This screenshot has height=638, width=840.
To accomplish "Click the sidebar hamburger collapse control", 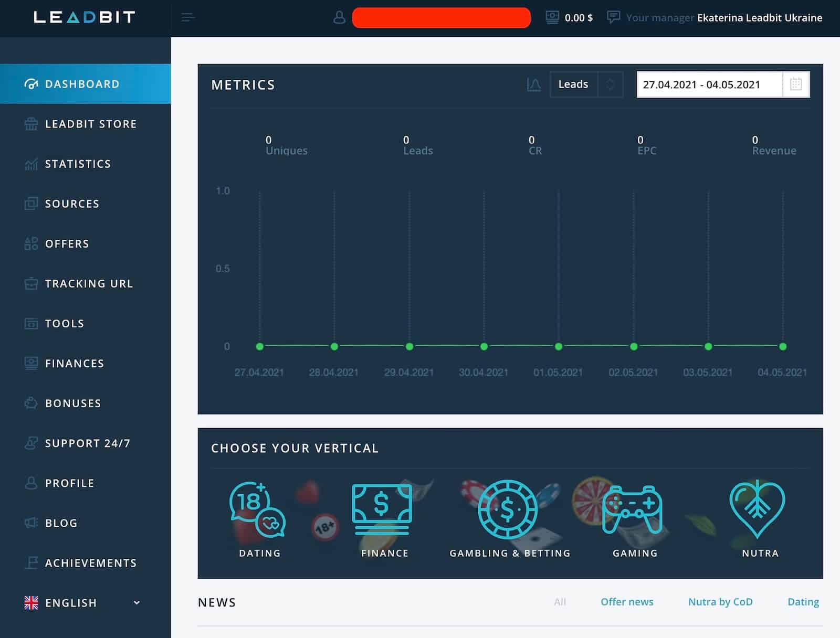I will point(188,17).
